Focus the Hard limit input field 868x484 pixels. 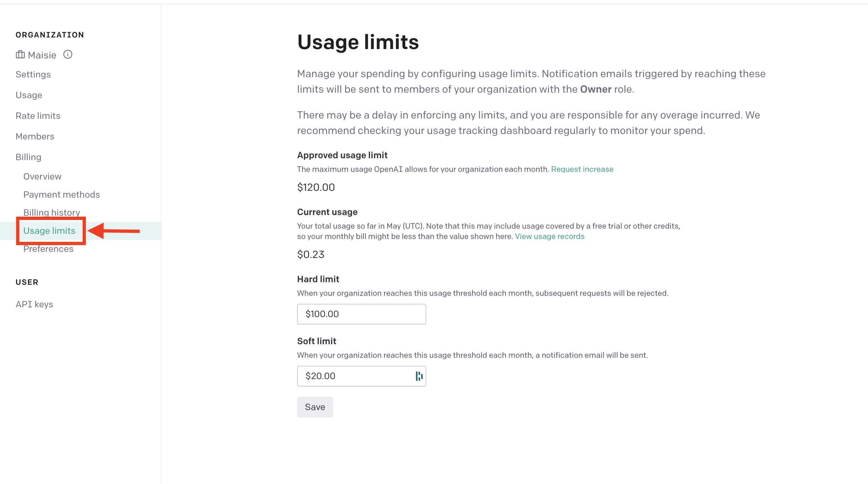(361, 314)
